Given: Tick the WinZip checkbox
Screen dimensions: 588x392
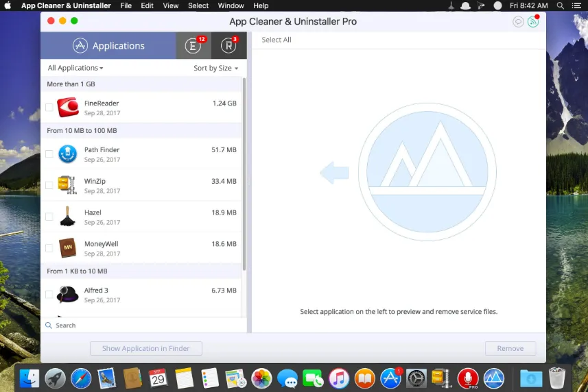Looking at the screenshot, I should tap(49, 185).
